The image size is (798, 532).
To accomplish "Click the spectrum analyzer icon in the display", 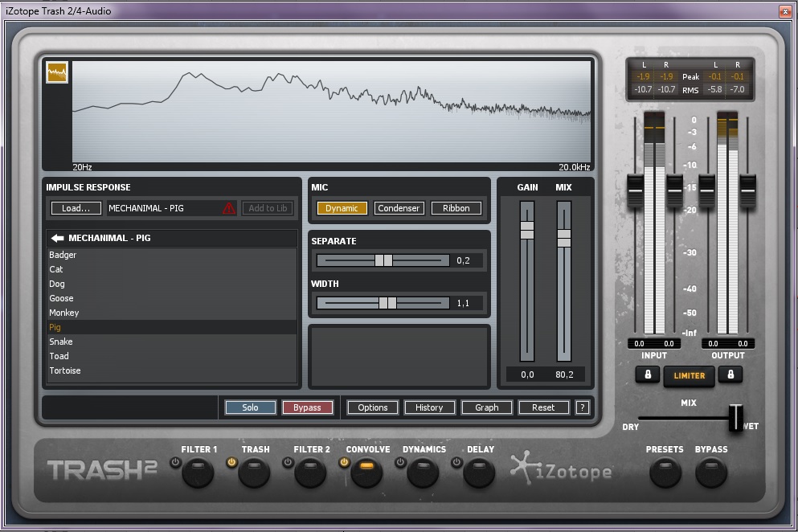I will coord(57,72).
